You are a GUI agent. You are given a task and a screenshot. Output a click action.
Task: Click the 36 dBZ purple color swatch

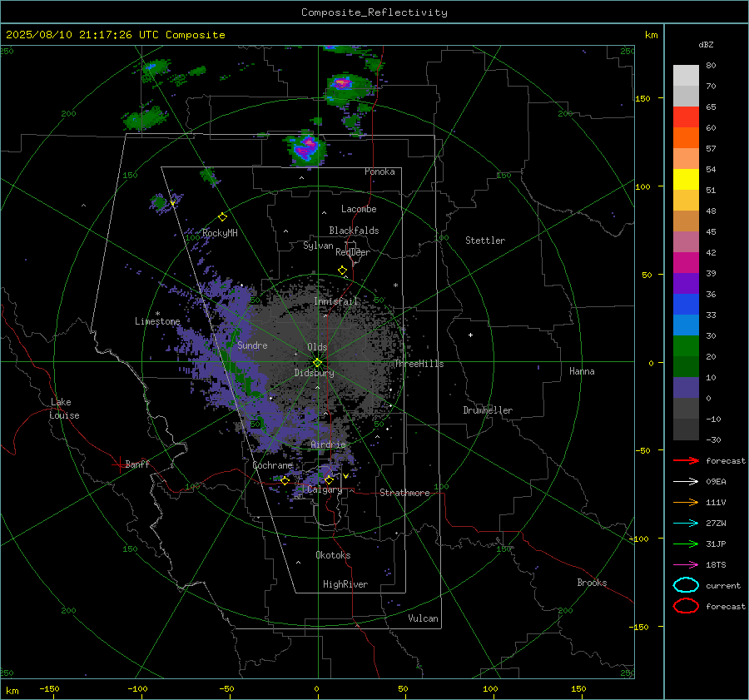686,283
